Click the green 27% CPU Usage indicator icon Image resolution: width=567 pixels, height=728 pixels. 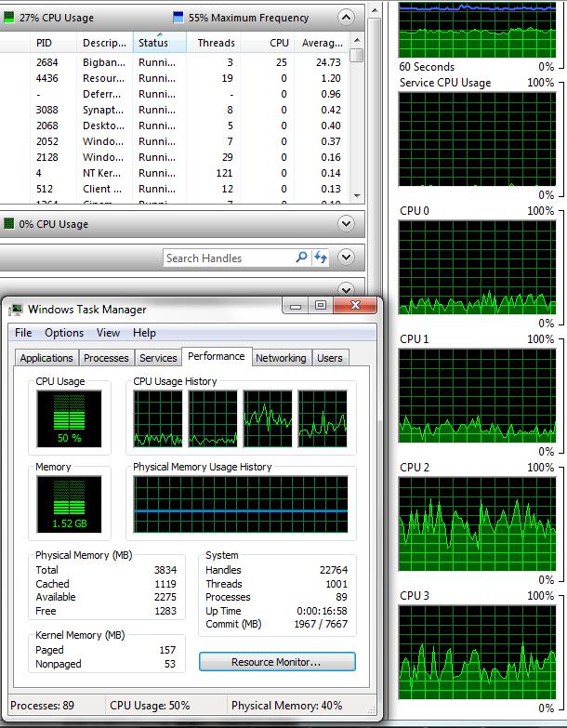tap(8, 18)
